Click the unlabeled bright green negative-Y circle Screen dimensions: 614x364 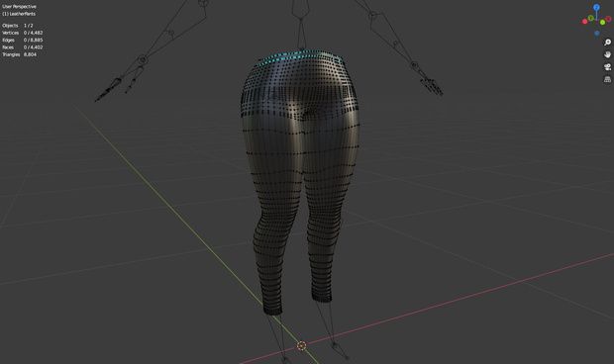pyautogui.click(x=603, y=23)
